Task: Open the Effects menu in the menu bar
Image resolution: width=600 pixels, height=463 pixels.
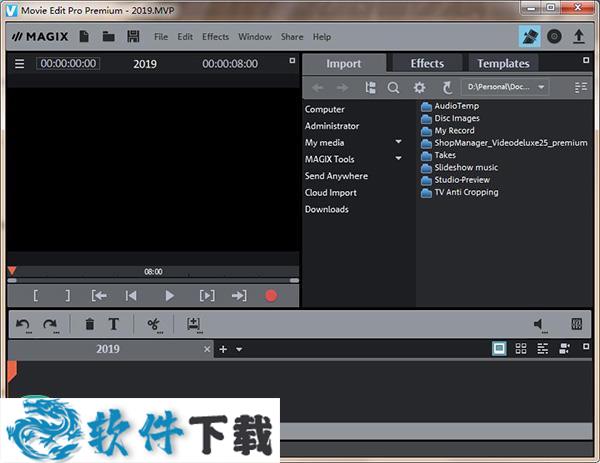Action: click(x=215, y=37)
